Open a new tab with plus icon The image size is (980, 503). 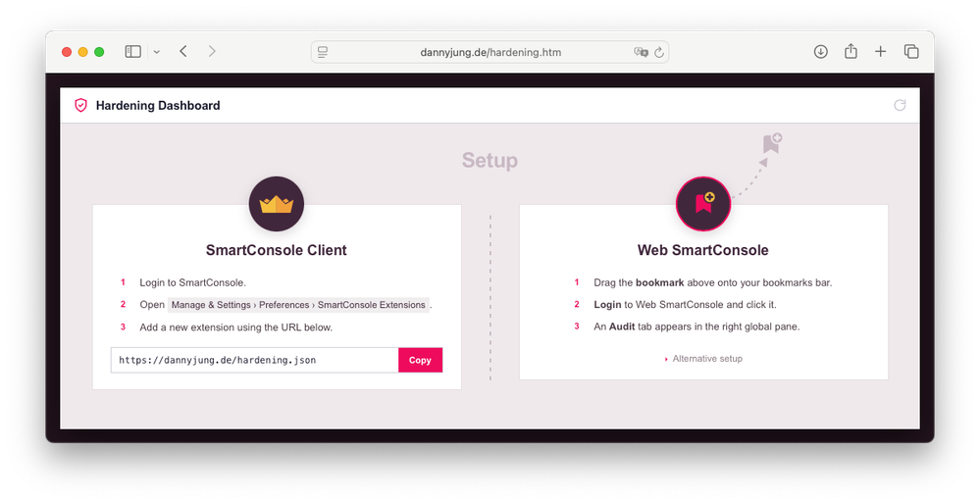pos(881,52)
